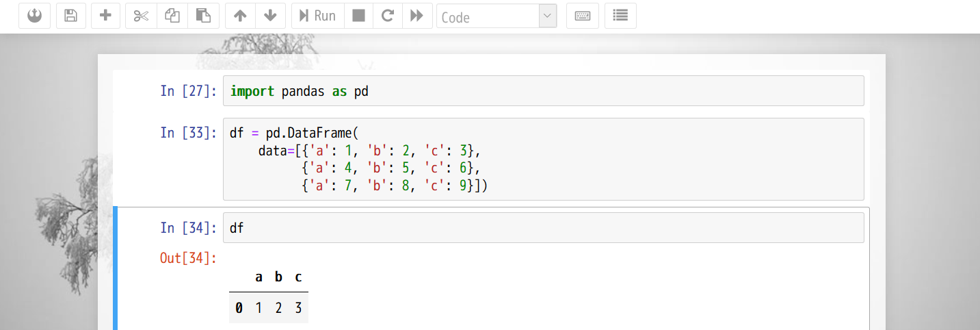The height and width of the screenshot is (330, 980).
Task: Move selected cell up
Action: coord(240,16)
